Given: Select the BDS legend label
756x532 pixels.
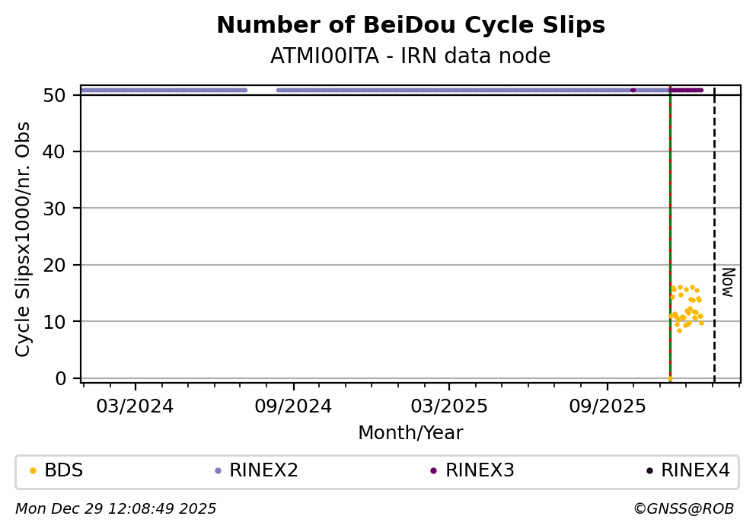Looking at the screenshot, I should (64, 471).
